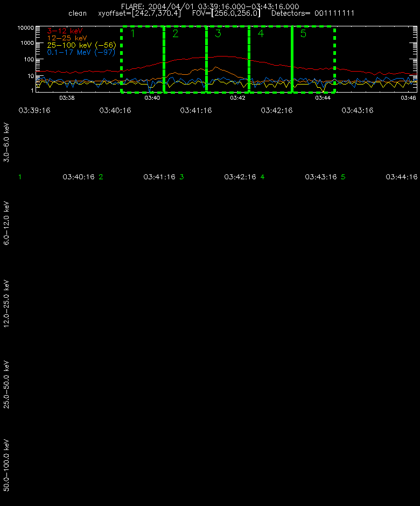The width and height of the screenshot is (420, 506).
Task: Select the 6.0-12.0 keV row label
Action: tap(6, 223)
